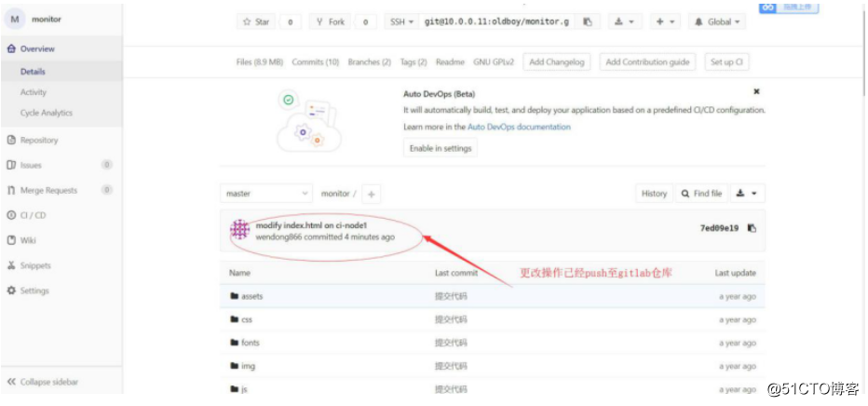Copy the clone URL to clipboard

588,22
